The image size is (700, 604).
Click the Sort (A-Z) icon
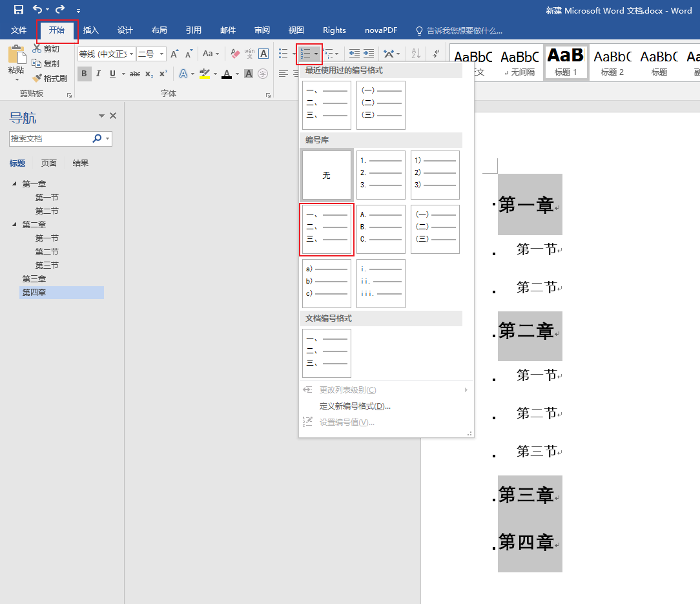(416, 54)
